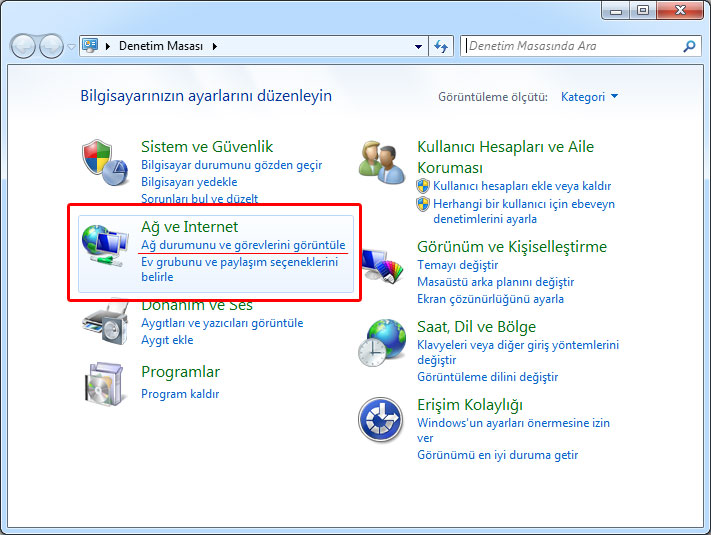
Task: Click the Donanım ve Ses printer icon
Action: tap(106, 322)
